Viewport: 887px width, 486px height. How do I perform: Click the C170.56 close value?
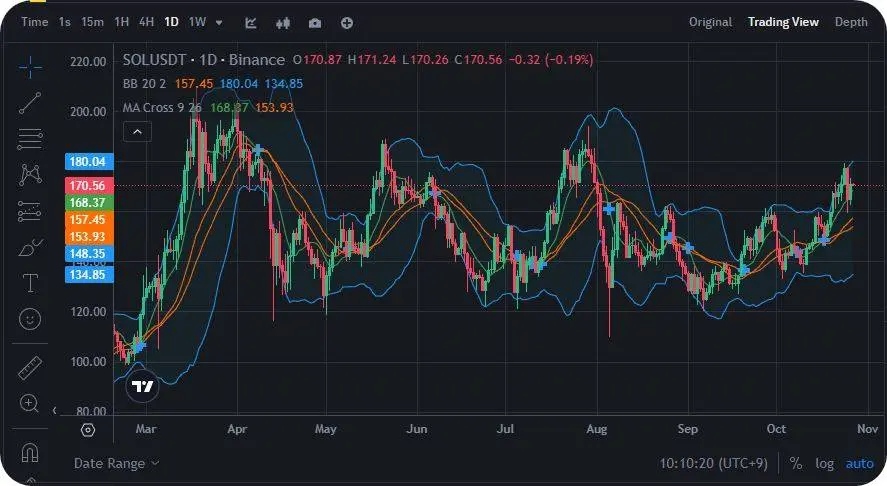tap(478, 59)
